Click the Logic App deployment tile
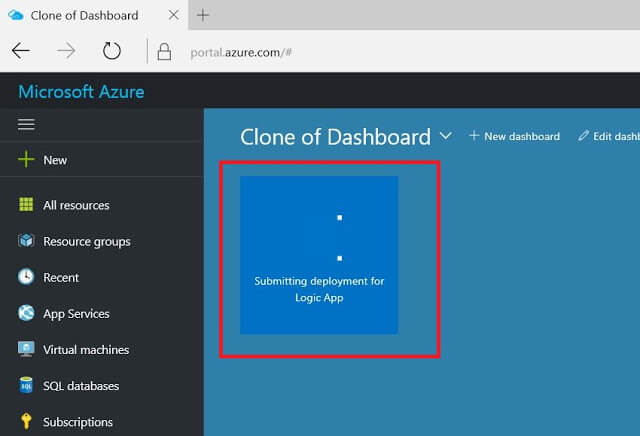Image resolution: width=640 pixels, height=436 pixels. point(319,255)
